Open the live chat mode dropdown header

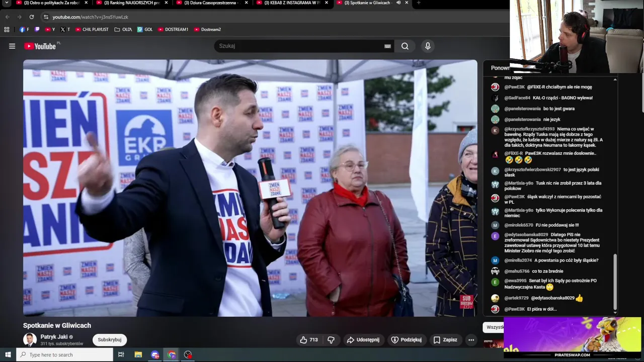(500, 68)
